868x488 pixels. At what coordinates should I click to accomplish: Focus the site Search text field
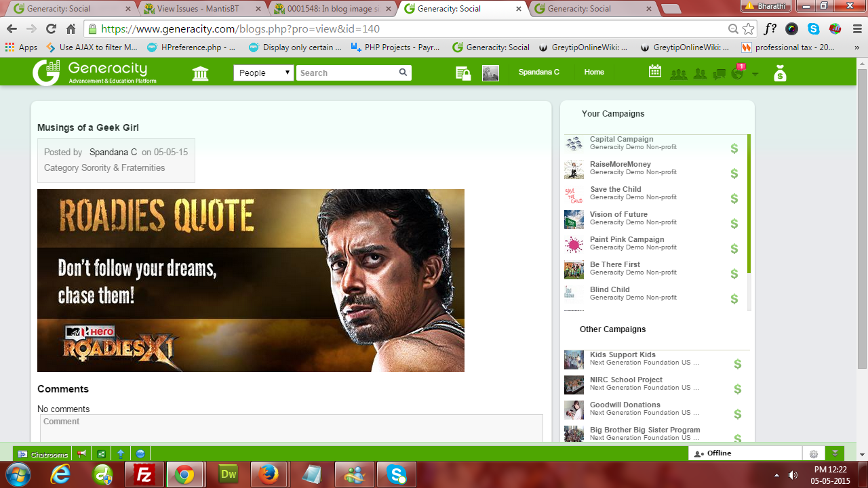pyautogui.click(x=347, y=73)
